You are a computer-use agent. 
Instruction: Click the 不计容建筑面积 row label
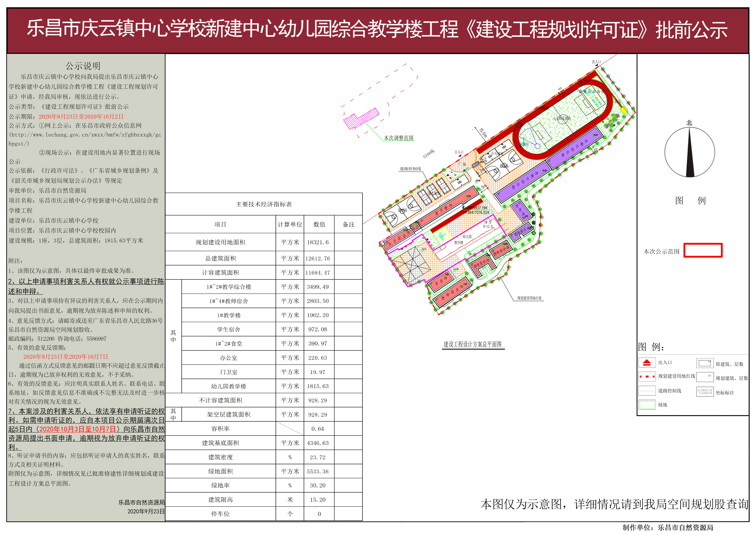click(220, 400)
